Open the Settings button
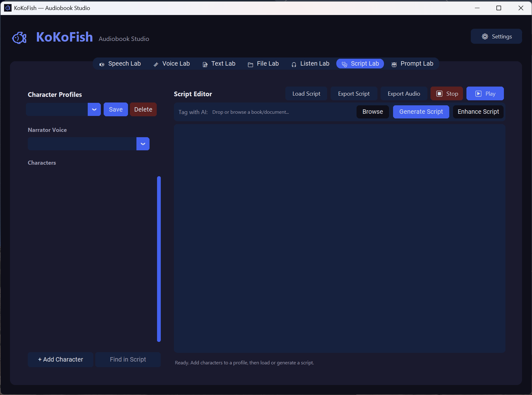532x395 pixels. [496, 37]
